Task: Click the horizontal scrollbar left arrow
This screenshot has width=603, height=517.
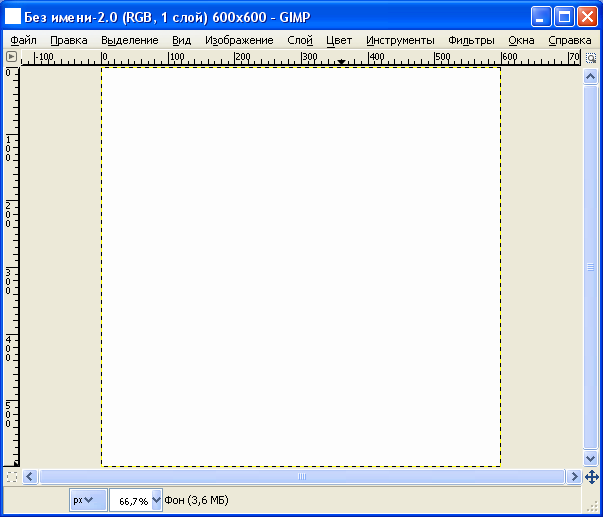Action: [30, 477]
